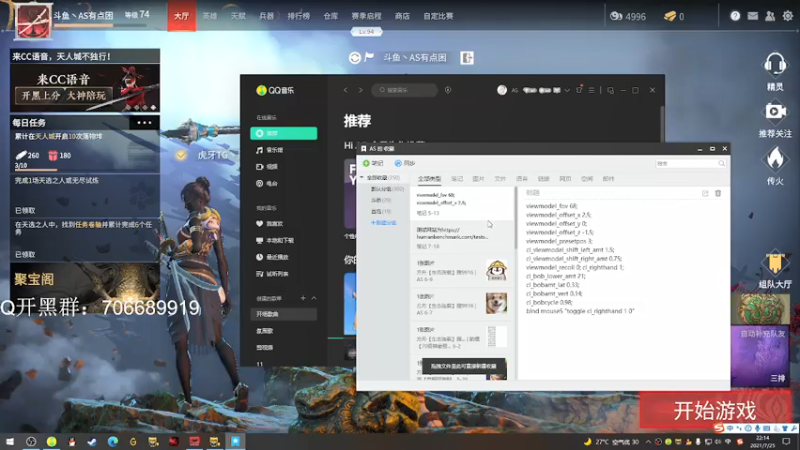Image resolution: width=800 pixels, height=450 pixels.
Task: Click search magnifier in the favorites window
Action: click(x=721, y=163)
